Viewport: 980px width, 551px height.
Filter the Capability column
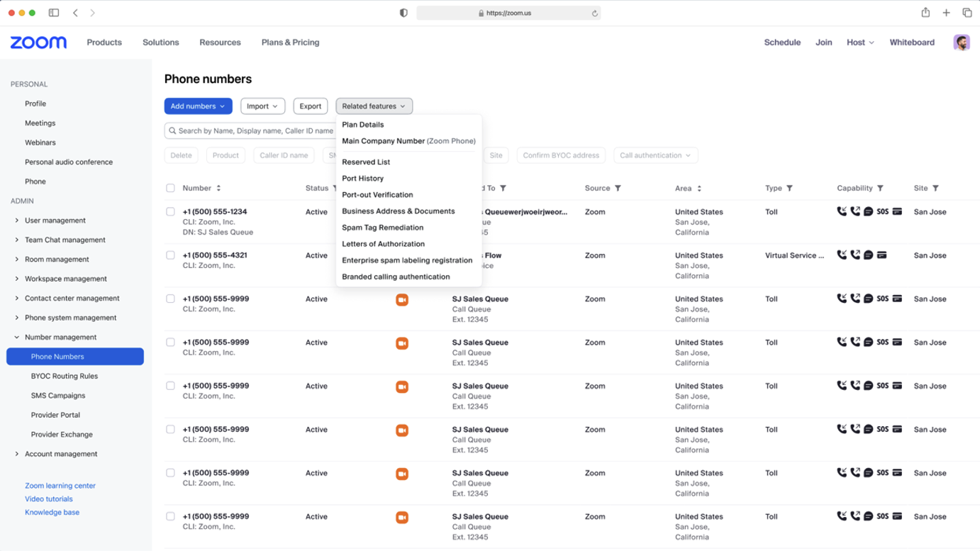click(x=880, y=188)
